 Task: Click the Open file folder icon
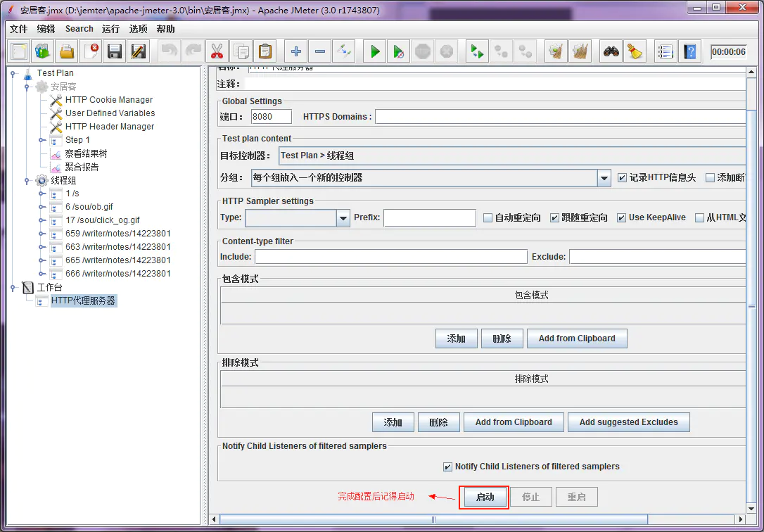[x=67, y=51]
